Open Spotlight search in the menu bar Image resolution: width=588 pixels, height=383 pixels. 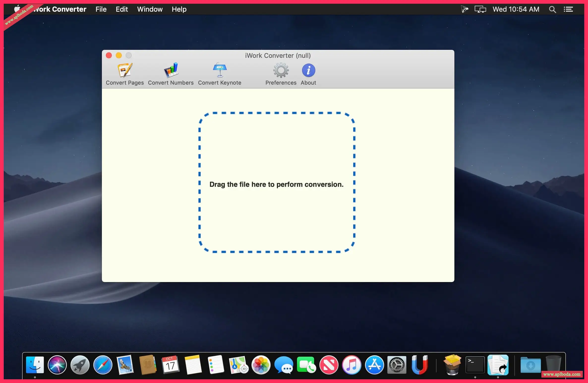click(x=552, y=9)
